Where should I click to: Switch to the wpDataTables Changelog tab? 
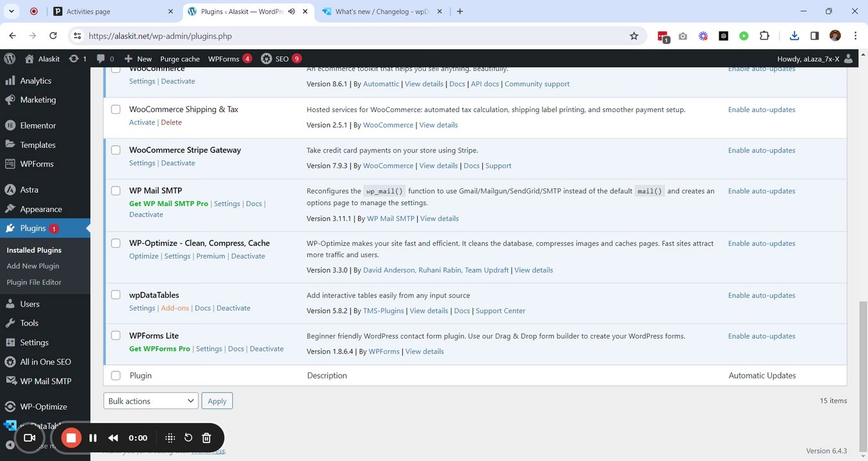[383, 12]
